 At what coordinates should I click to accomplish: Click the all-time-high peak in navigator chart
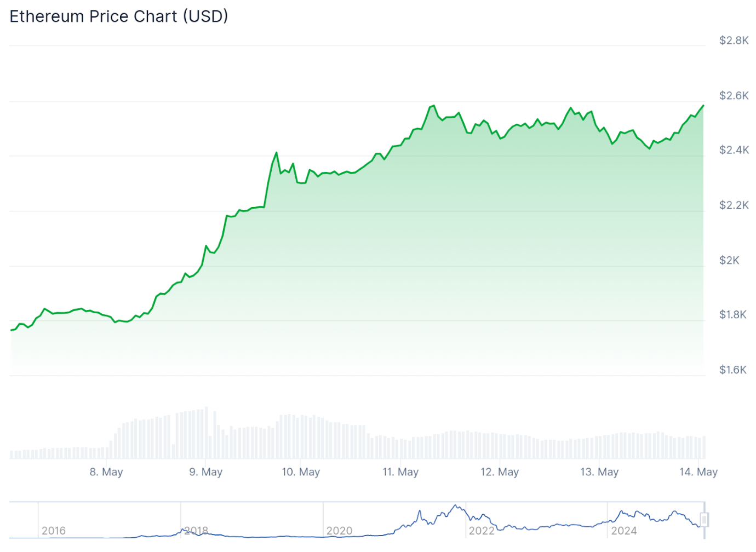click(455, 505)
